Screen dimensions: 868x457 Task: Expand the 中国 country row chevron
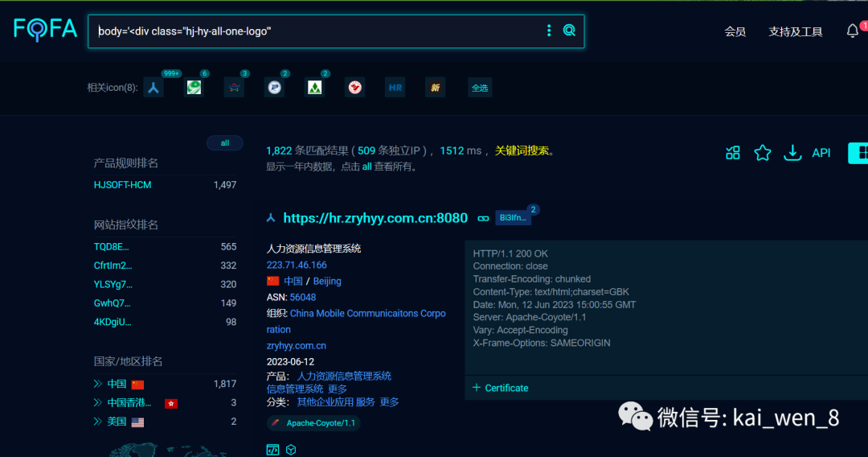98,384
